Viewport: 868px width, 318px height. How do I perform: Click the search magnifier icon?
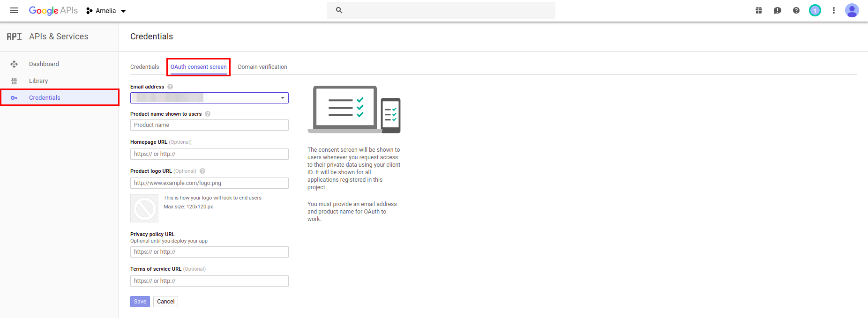click(x=339, y=10)
